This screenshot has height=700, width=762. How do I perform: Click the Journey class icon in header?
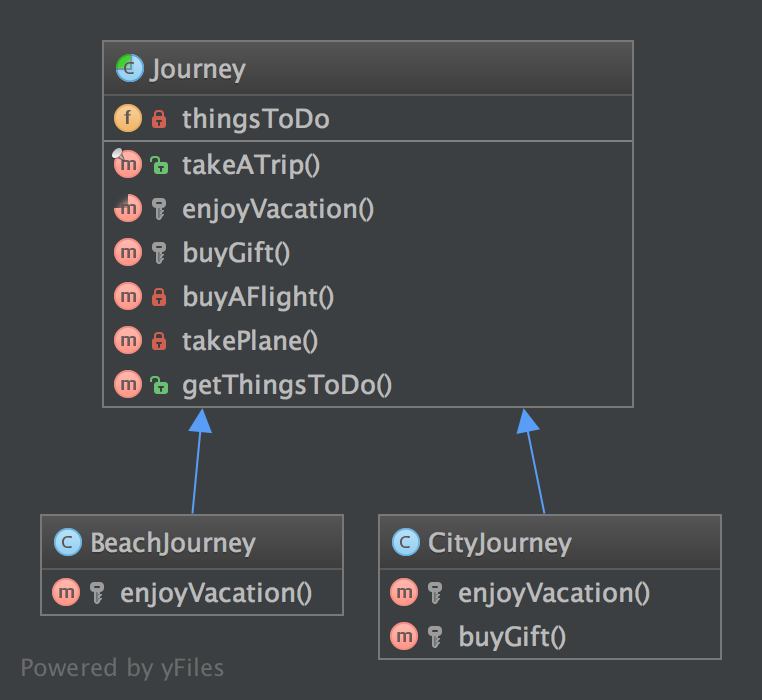click(x=129, y=69)
